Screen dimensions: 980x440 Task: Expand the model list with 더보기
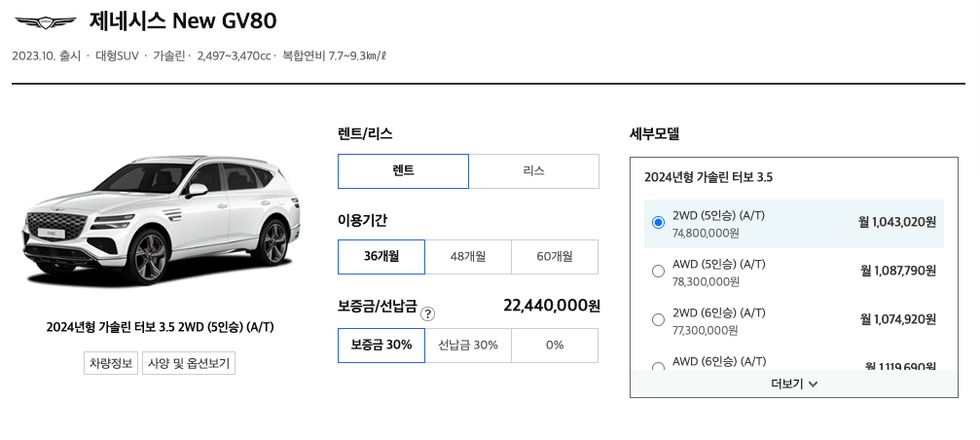786,384
